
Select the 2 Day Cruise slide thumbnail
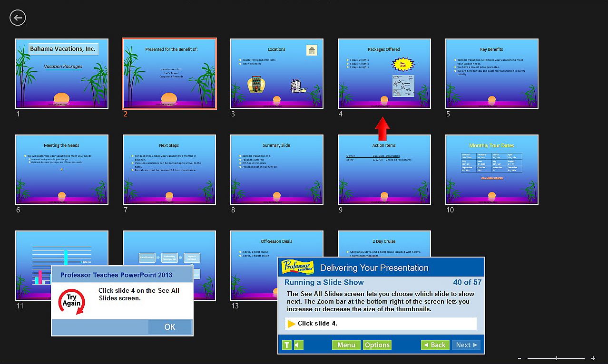(x=384, y=244)
